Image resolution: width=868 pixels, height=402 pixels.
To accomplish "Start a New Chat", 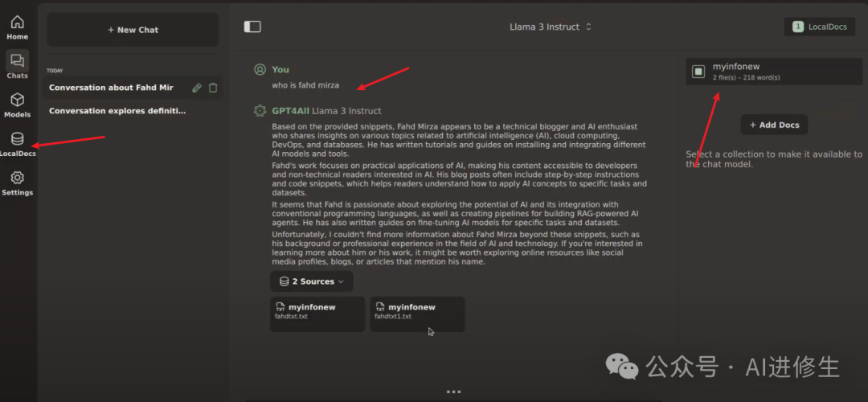I will coord(133,30).
